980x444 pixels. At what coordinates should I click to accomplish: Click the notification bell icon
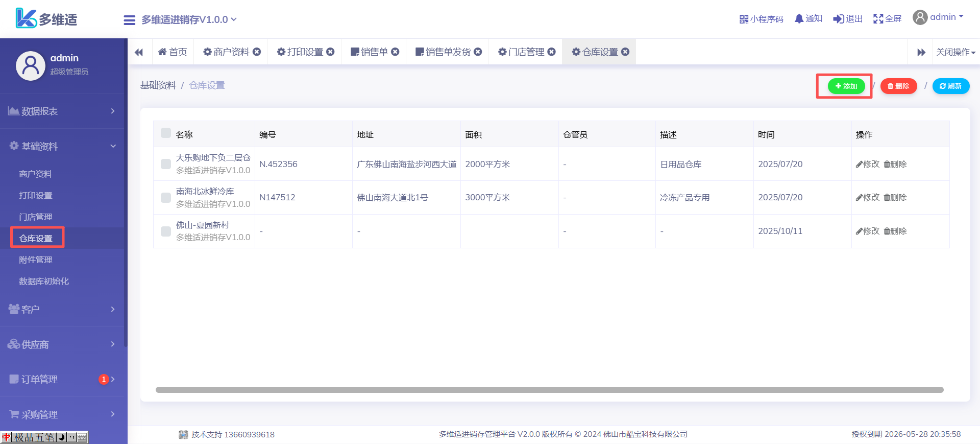tap(799, 19)
